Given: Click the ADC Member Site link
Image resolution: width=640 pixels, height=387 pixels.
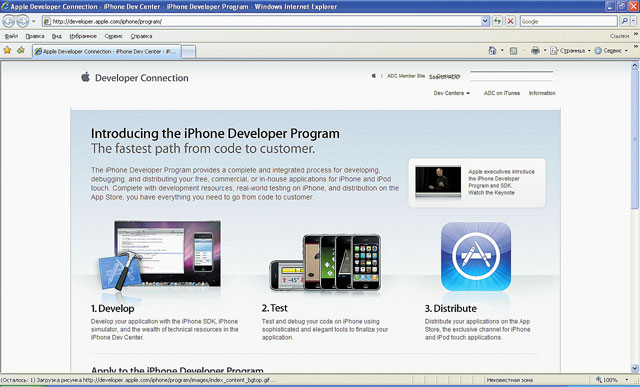Looking at the screenshot, I should pos(406,76).
